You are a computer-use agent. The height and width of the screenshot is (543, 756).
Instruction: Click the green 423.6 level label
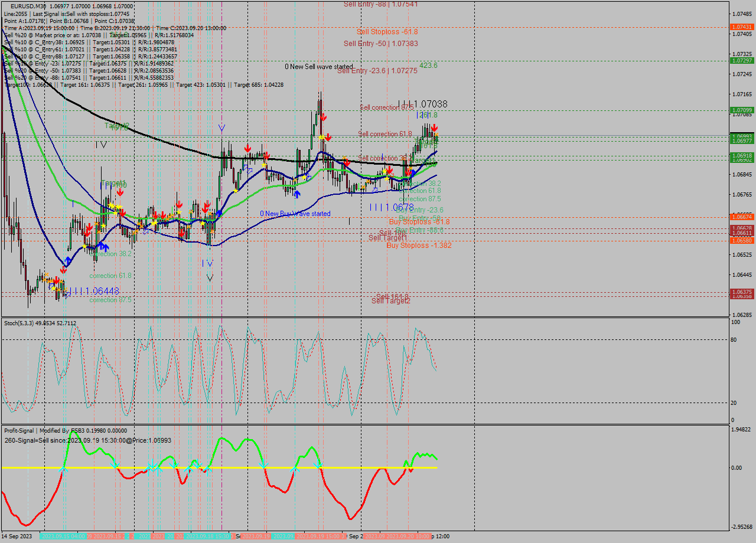click(429, 66)
